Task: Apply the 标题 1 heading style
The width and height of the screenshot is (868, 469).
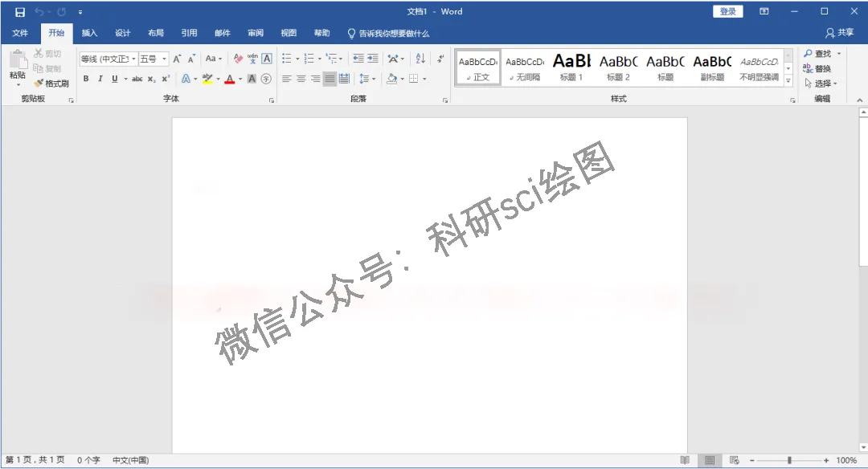Action: click(x=572, y=67)
